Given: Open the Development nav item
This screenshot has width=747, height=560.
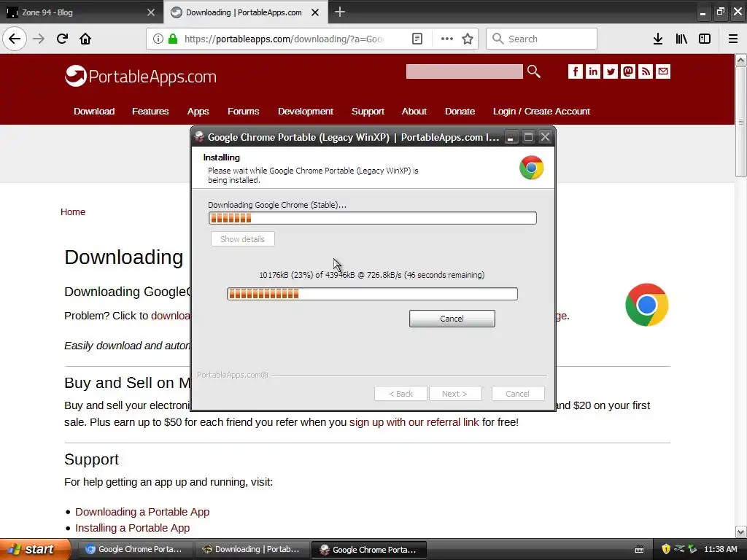Looking at the screenshot, I should [x=306, y=111].
